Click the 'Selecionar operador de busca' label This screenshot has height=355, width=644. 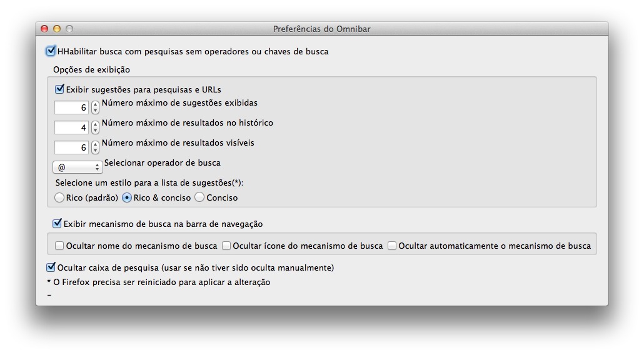point(162,163)
